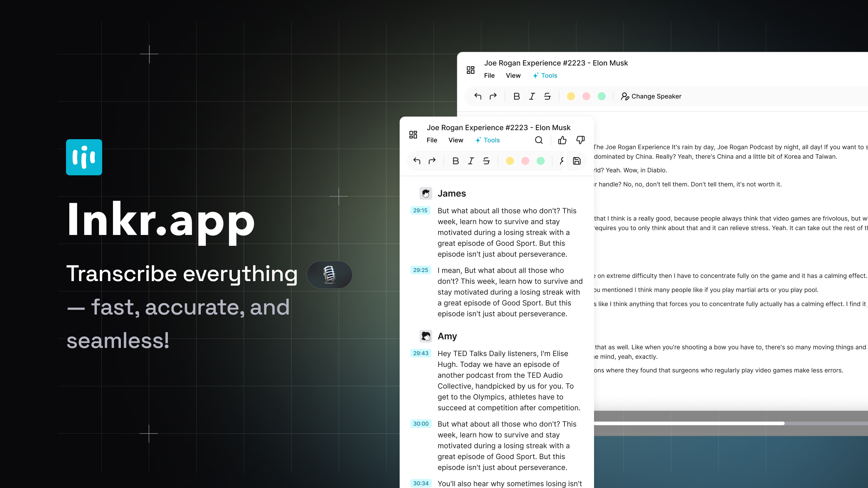Open the View menu

(x=456, y=140)
